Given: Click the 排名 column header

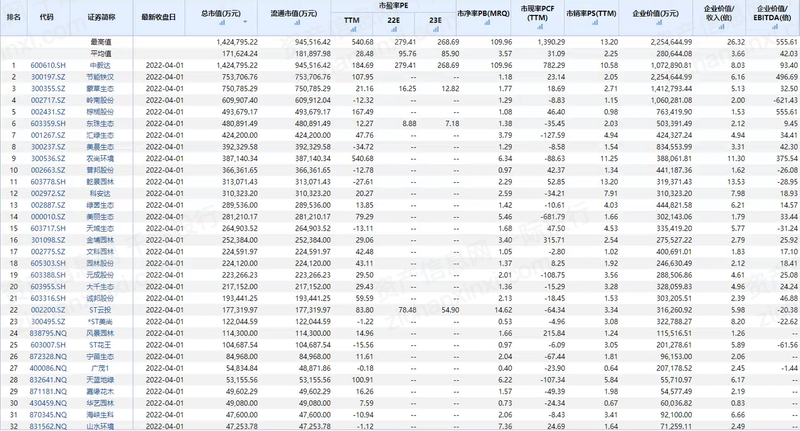Looking at the screenshot, I should pyautogui.click(x=13, y=17).
